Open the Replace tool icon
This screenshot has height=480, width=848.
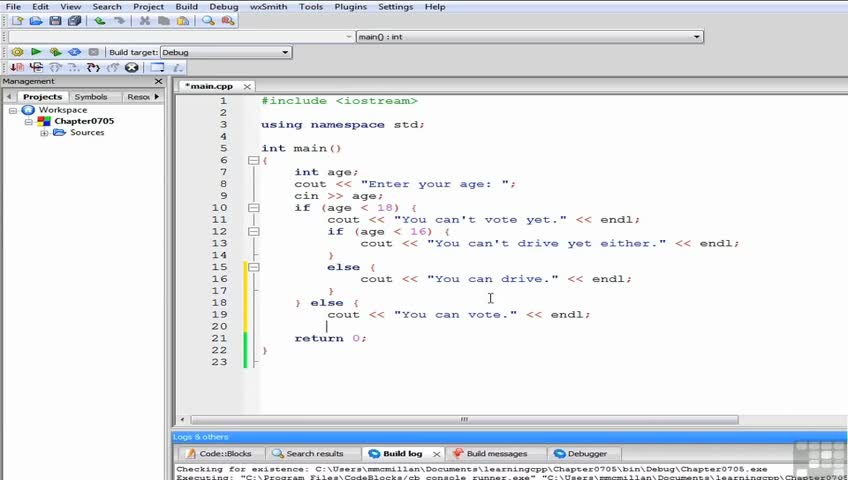click(228, 21)
